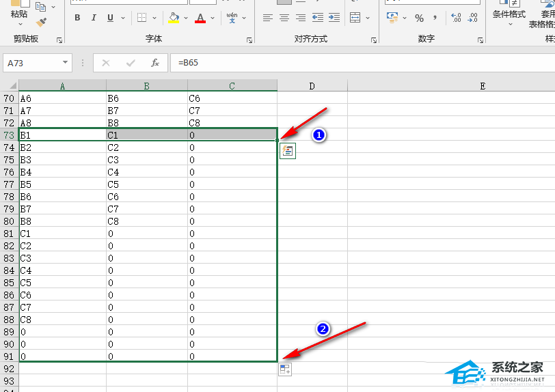Open the Name Box dropdown arrow
Viewport: 555px width, 392px height.
click(65, 63)
